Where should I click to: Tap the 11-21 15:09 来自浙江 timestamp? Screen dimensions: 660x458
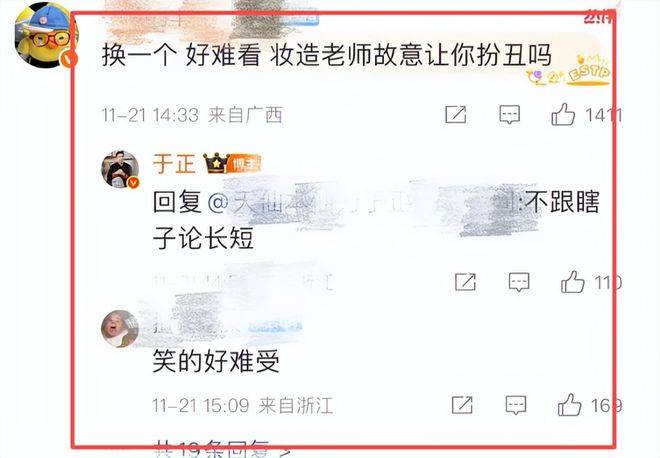tap(243, 405)
